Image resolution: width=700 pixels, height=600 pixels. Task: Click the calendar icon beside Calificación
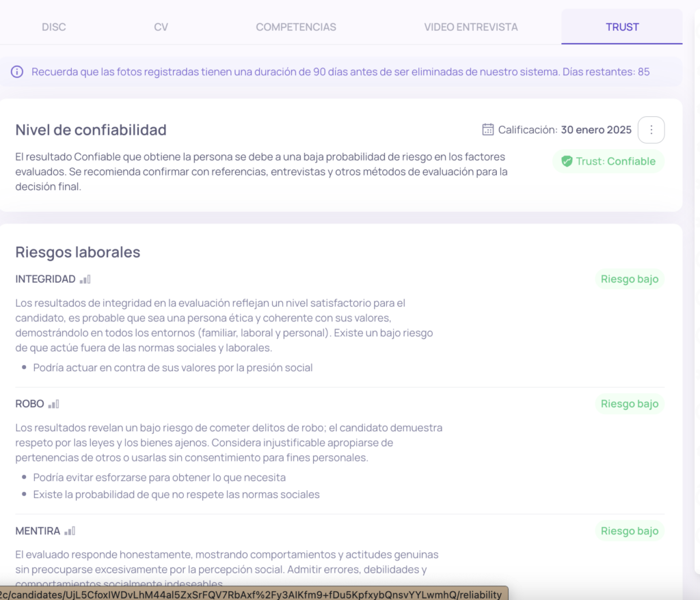pos(487,129)
